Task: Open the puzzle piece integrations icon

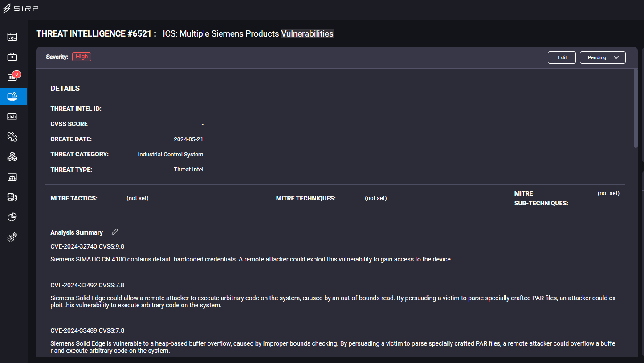Action: [12, 137]
